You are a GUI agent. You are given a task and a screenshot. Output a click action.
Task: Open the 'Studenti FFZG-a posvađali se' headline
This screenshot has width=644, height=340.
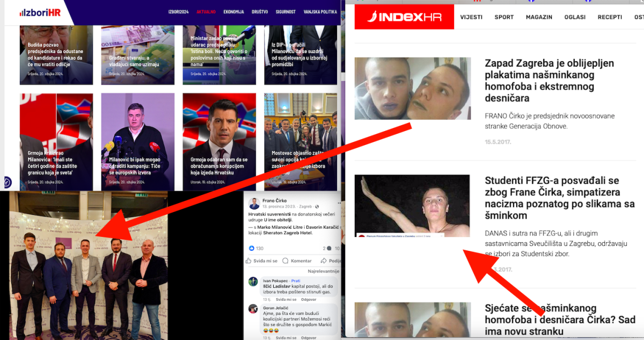[560, 198]
